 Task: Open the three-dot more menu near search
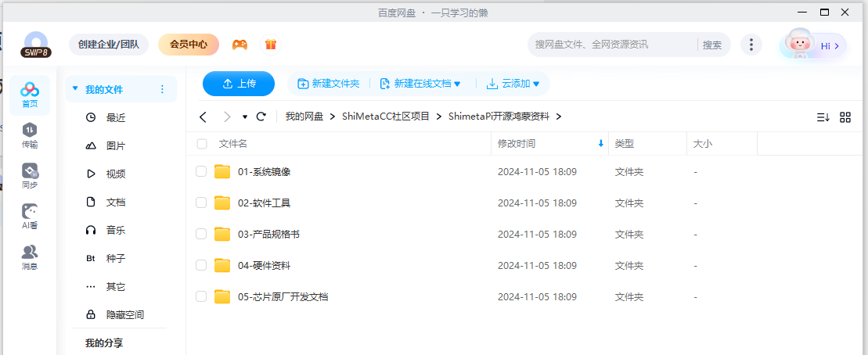751,45
